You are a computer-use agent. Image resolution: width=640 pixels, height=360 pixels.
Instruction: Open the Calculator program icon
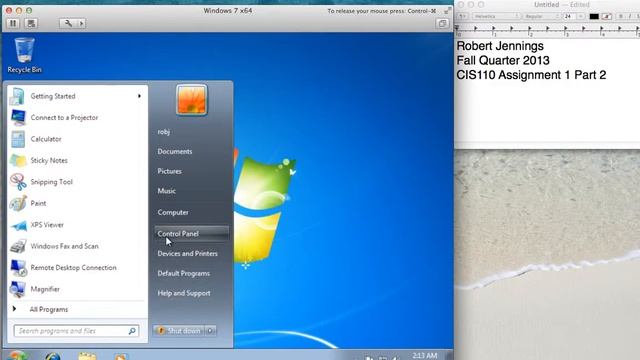pyautogui.click(x=18, y=139)
